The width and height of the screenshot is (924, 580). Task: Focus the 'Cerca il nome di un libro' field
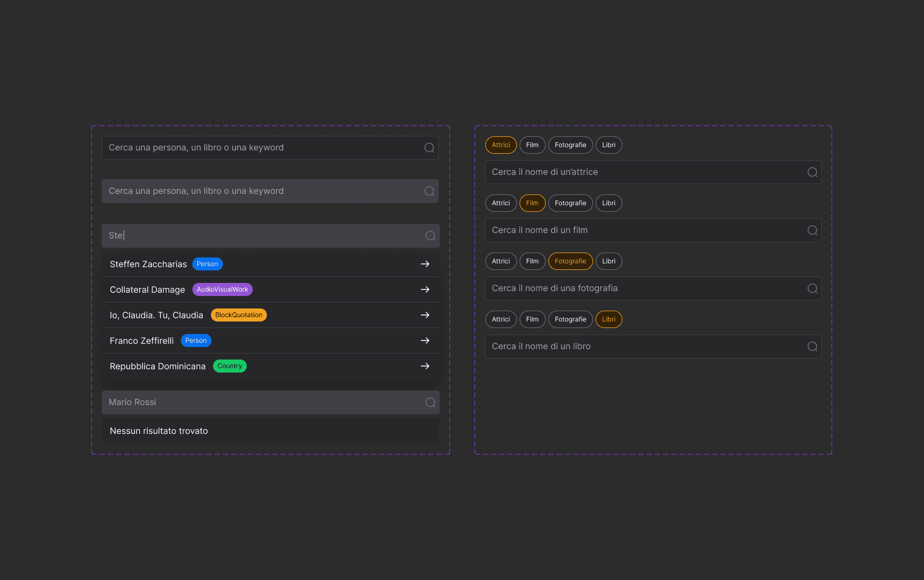653,346
